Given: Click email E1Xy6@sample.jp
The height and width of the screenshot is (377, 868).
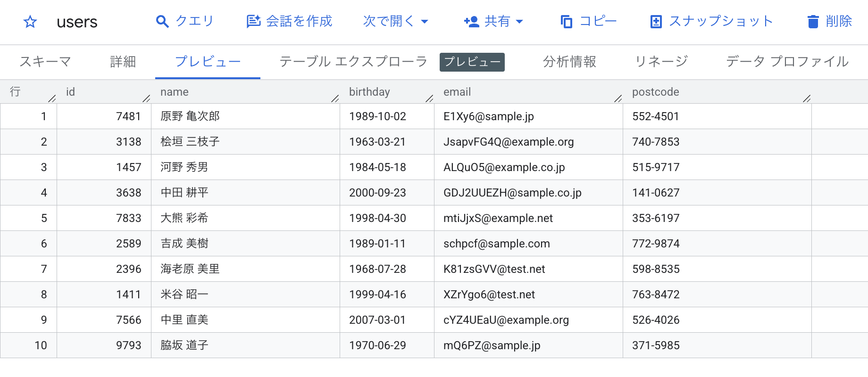Looking at the screenshot, I should 489,116.
